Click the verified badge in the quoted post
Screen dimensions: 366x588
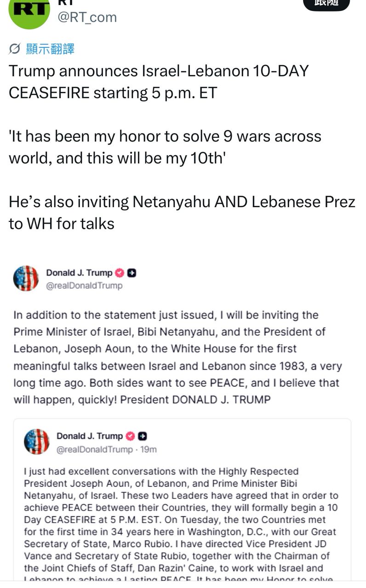click(130, 436)
